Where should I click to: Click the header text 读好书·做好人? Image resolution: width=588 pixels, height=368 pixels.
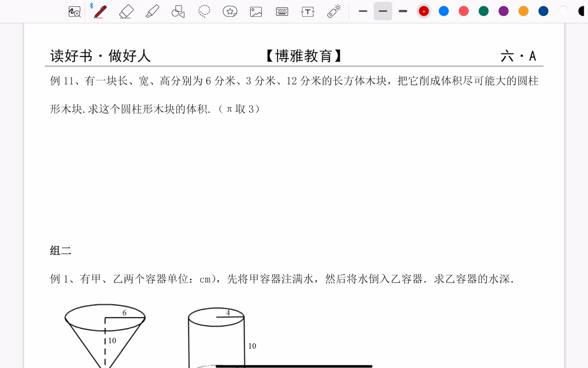pyautogui.click(x=100, y=56)
